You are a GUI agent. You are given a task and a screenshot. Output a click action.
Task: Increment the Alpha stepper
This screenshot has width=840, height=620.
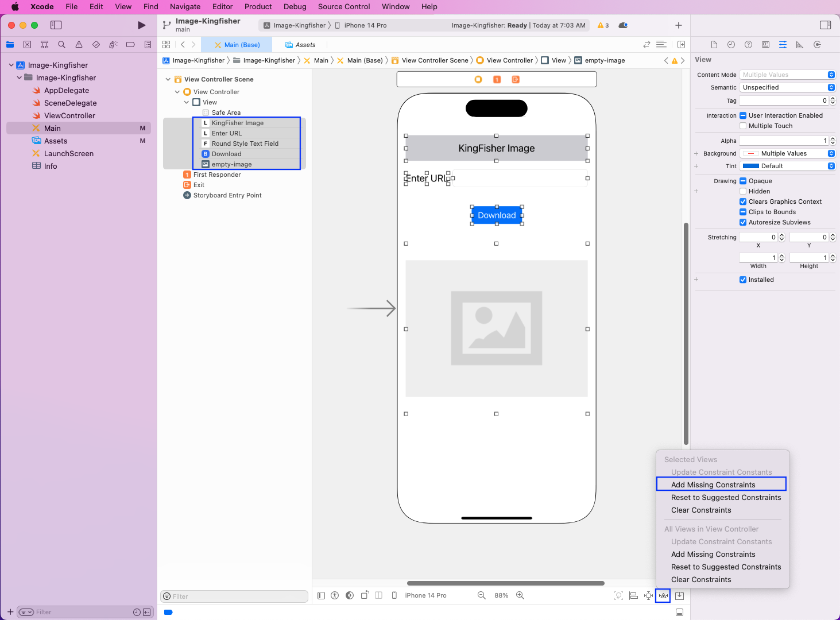[833, 139]
